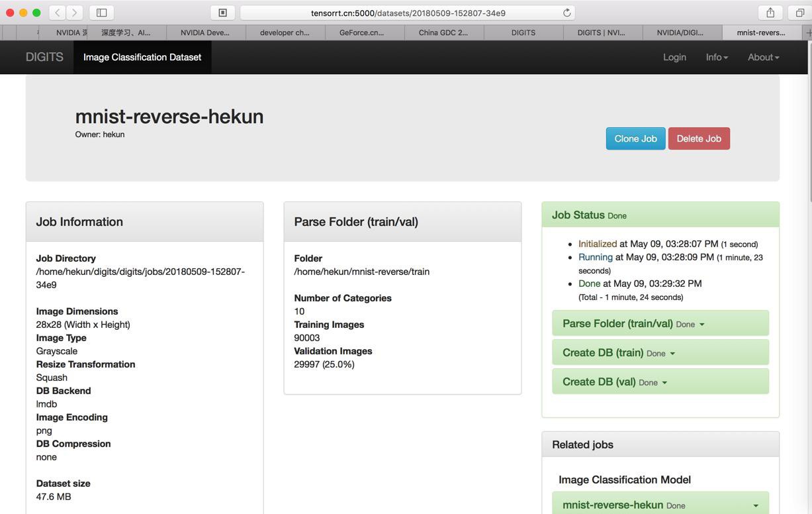Screen dimensions: 812x514
Task: Reload the current page
Action: [x=566, y=13]
